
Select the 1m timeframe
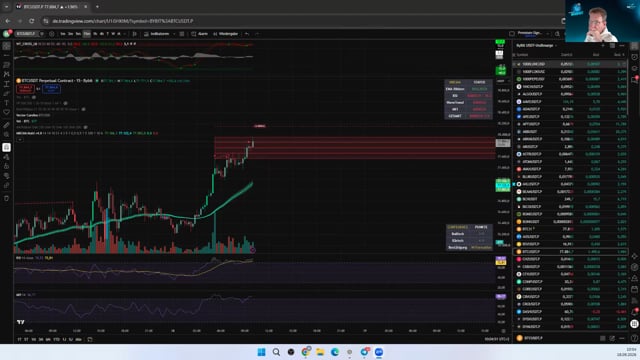(x=63, y=34)
